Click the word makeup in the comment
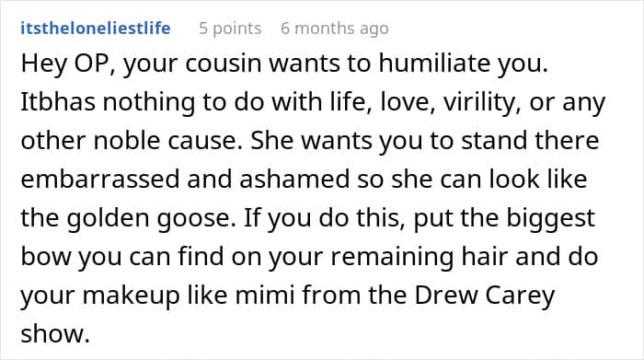The height and width of the screenshot is (360, 644). [x=131, y=296]
